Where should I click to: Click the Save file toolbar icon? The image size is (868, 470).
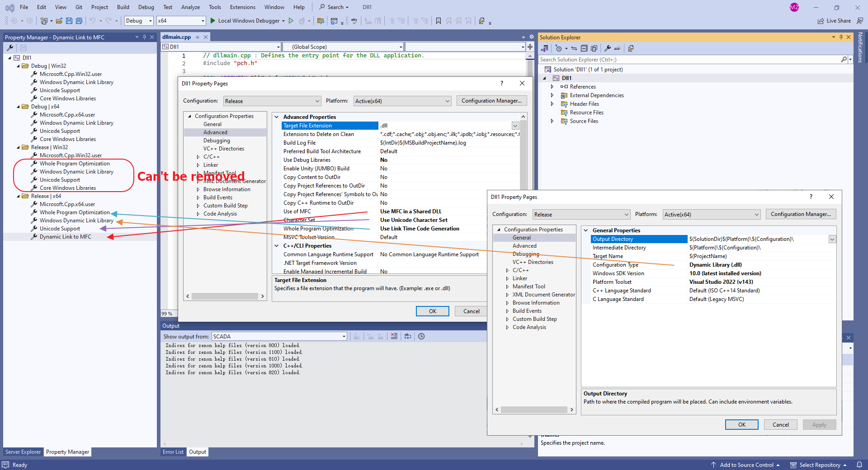point(69,21)
